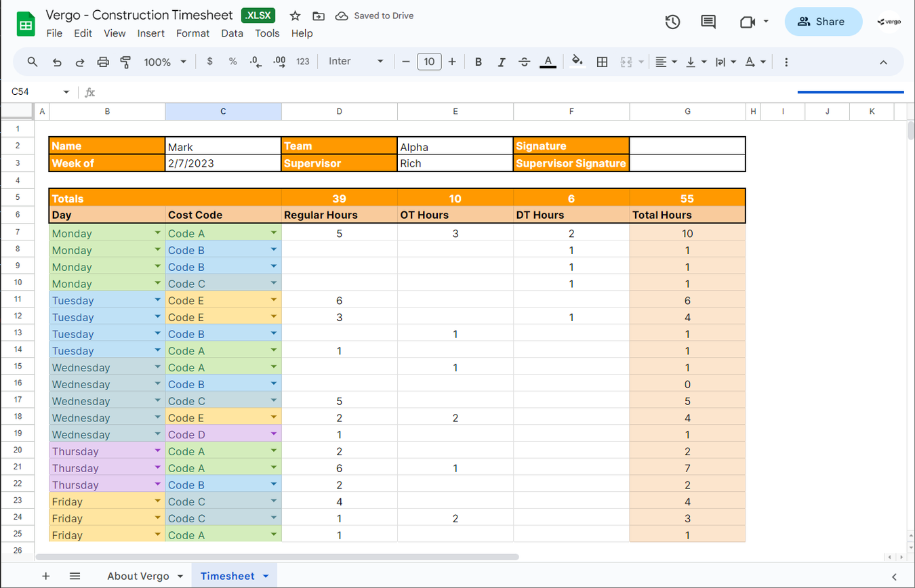The height and width of the screenshot is (588, 915).
Task: Open the Name box dropdown arrow
Action: coord(66,92)
